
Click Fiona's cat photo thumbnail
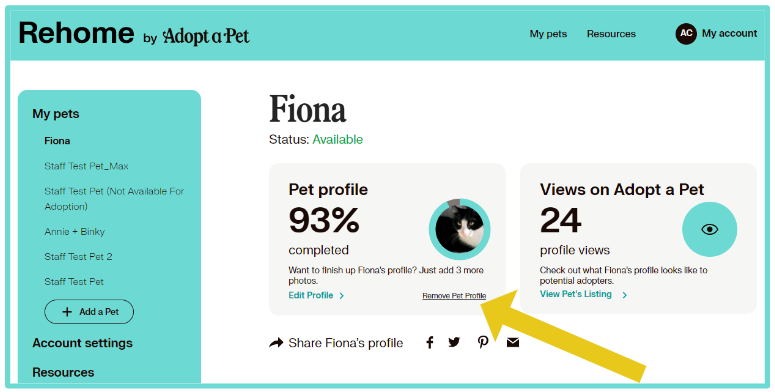coord(460,229)
